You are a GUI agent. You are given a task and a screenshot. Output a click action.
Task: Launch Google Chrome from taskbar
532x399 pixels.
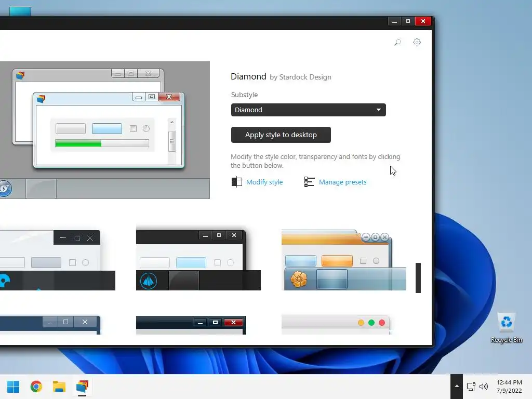pos(36,387)
